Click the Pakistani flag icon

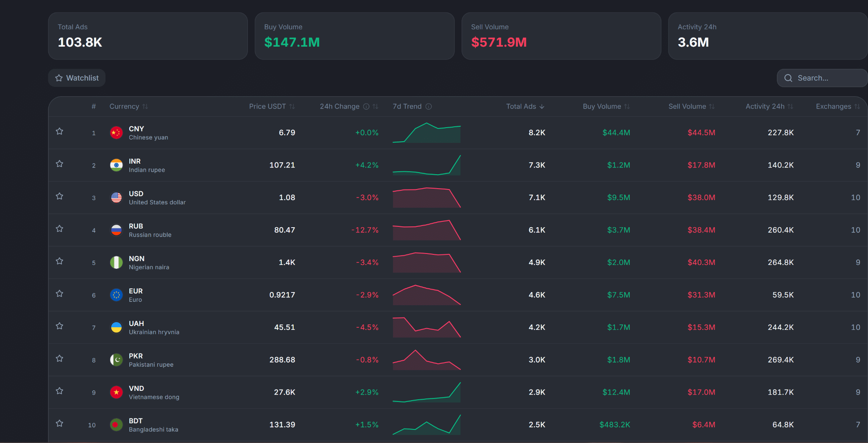click(x=116, y=360)
